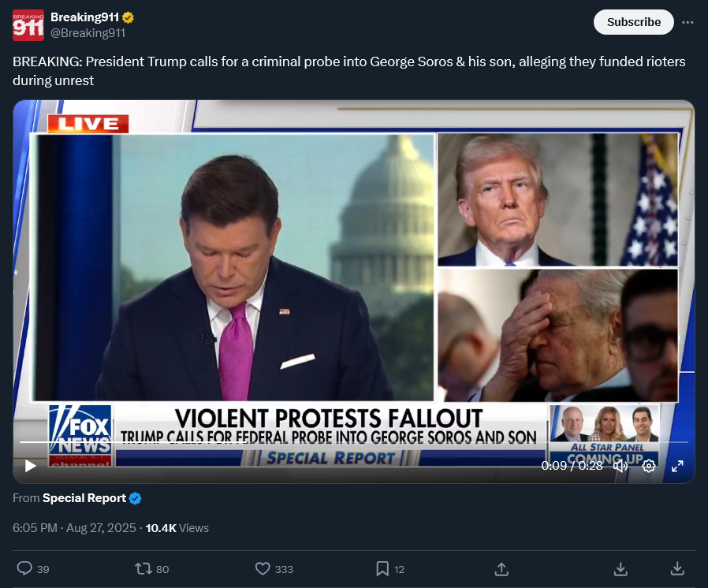708x588 pixels.
Task: Open the more options menu
Action: pyautogui.click(x=688, y=22)
